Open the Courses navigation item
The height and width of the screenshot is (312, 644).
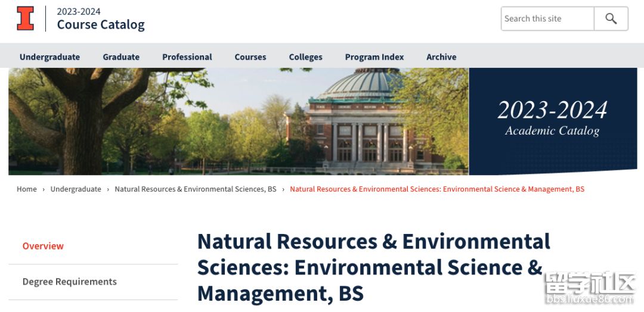tap(250, 57)
